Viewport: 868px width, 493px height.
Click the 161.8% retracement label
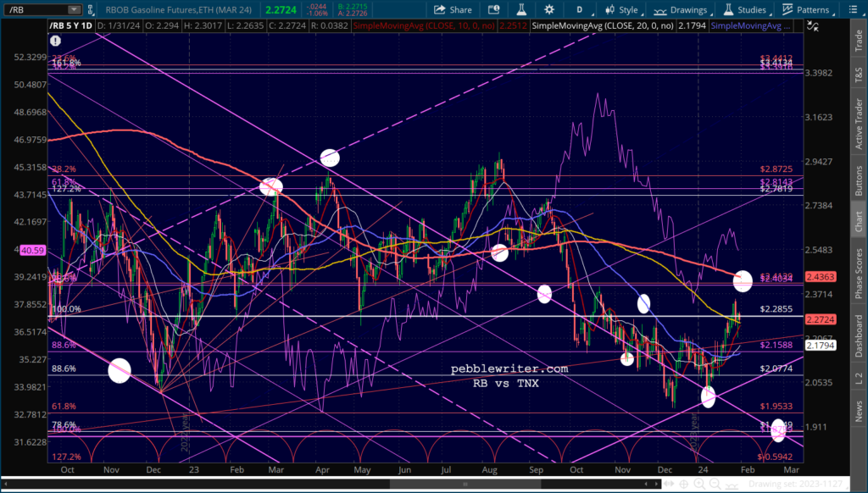66,63
